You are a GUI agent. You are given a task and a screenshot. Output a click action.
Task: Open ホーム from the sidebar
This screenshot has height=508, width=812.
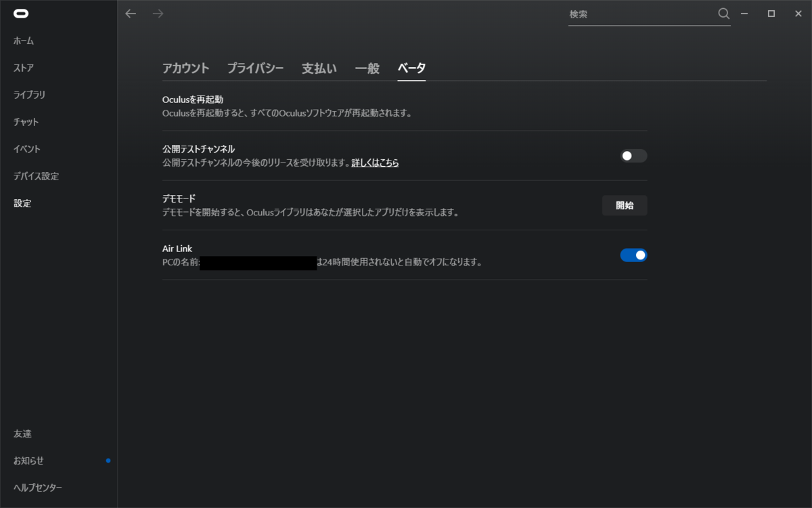pyautogui.click(x=22, y=41)
